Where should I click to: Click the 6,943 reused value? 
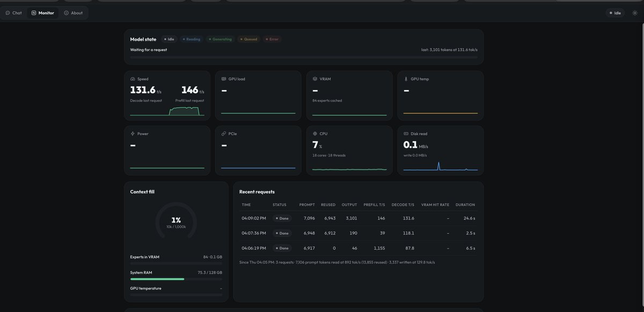click(330, 218)
